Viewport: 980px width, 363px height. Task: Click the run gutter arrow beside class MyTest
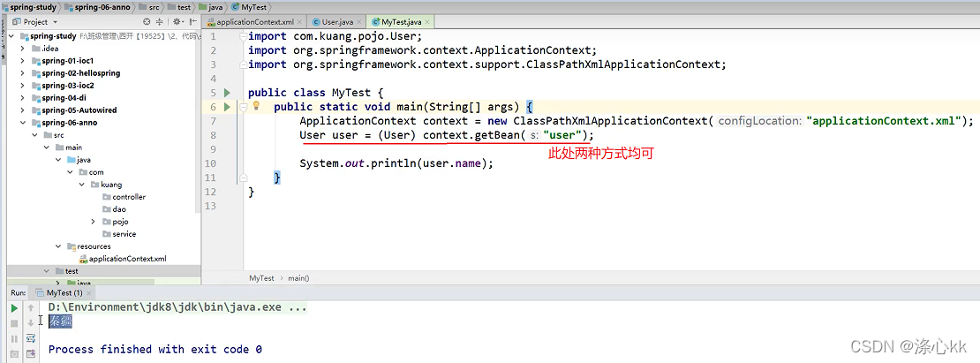click(228, 93)
